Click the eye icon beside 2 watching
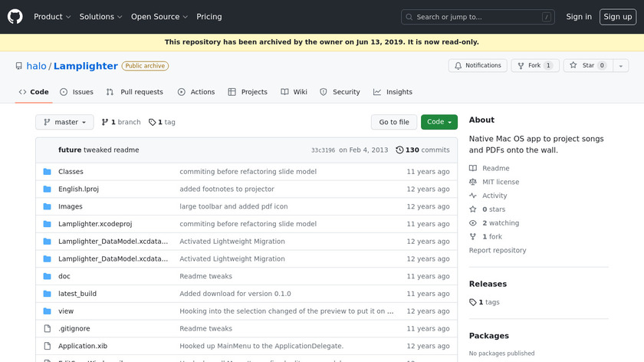This screenshot has height=362, width=644. (473, 222)
